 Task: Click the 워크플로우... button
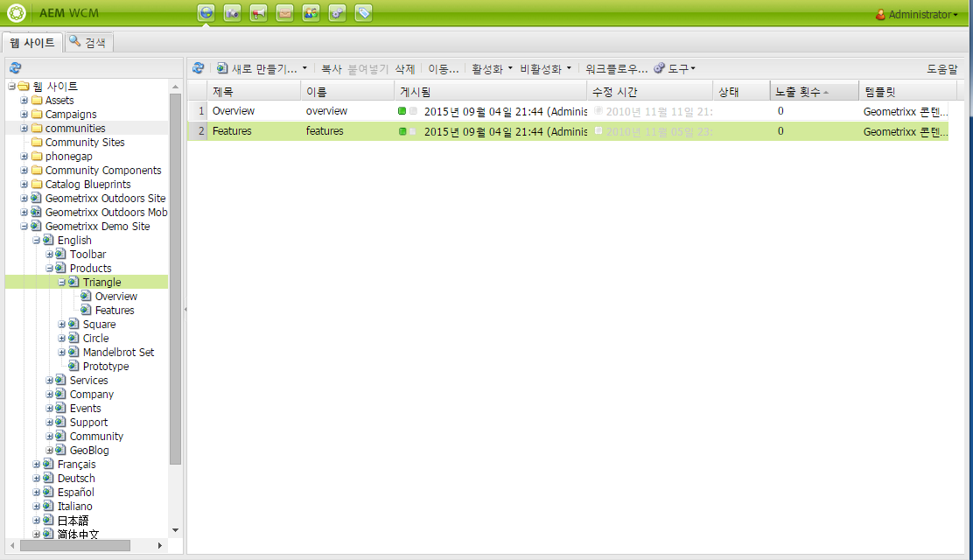(x=616, y=69)
